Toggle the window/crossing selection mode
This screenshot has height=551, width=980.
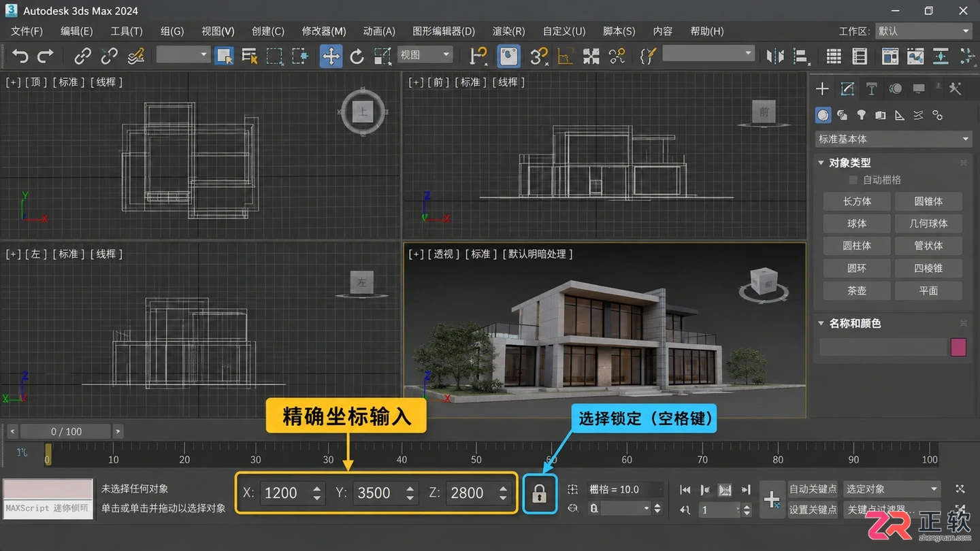tap(300, 56)
